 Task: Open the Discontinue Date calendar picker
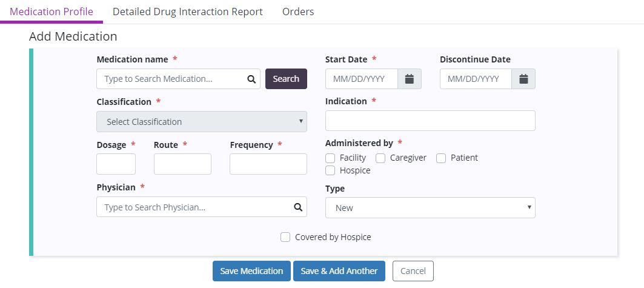pyautogui.click(x=523, y=79)
